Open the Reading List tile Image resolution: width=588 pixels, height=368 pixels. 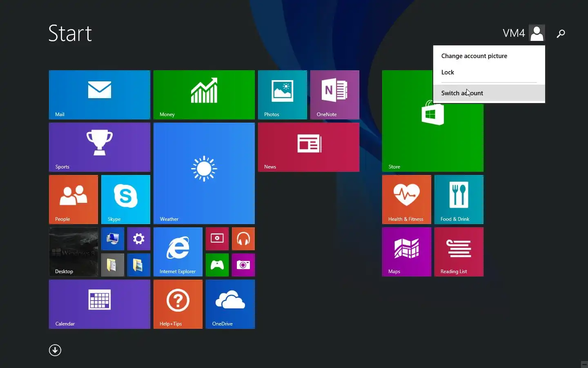point(459,252)
